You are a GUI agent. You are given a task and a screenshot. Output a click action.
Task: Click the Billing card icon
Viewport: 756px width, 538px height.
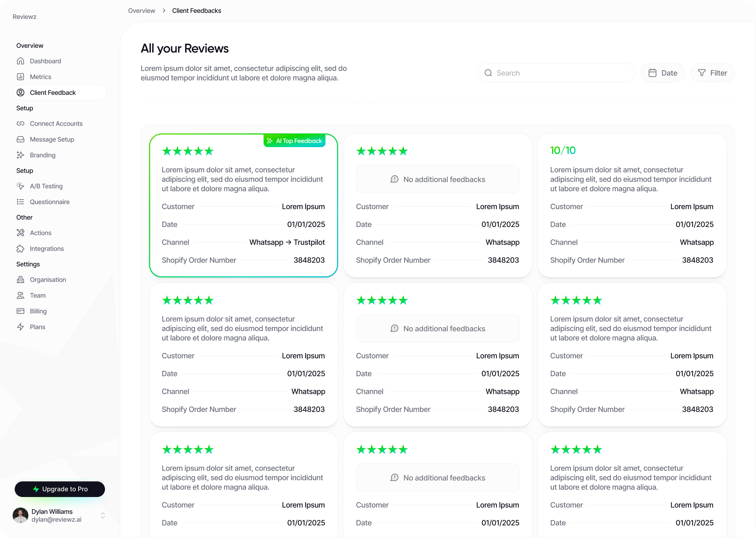coord(20,311)
